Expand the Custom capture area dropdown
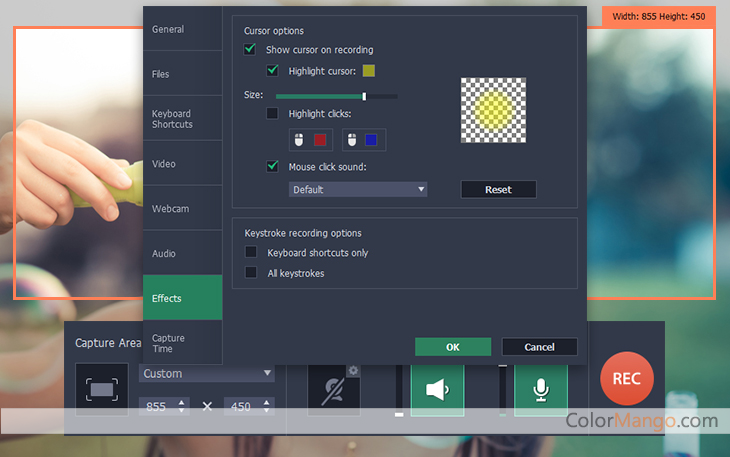The width and height of the screenshot is (730, 457). [x=206, y=373]
